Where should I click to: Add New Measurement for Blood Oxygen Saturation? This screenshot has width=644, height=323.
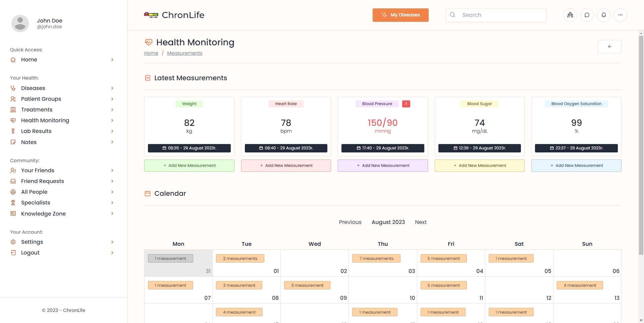point(576,166)
